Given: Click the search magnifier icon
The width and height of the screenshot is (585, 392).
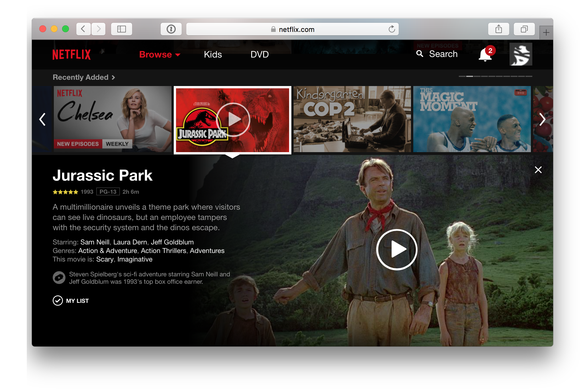Looking at the screenshot, I should [420, 54].
